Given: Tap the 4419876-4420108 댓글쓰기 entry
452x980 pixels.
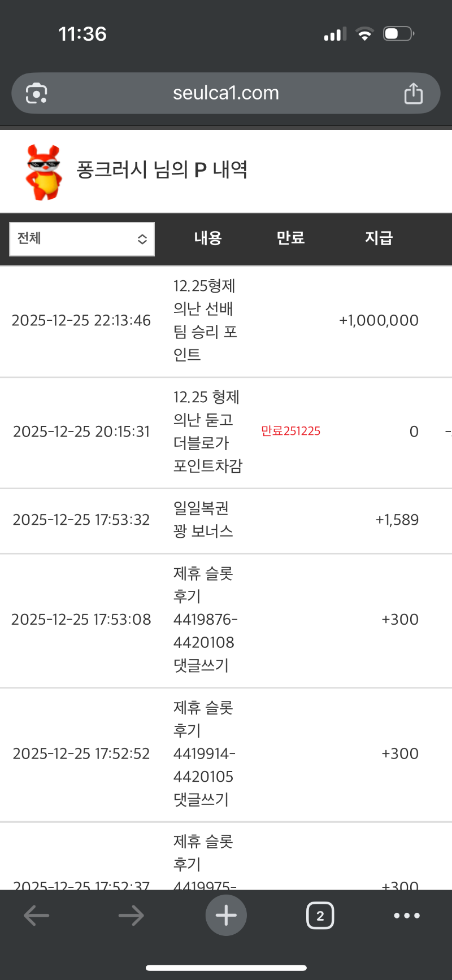Looking at the screenshot, I should tap(205, 620).
